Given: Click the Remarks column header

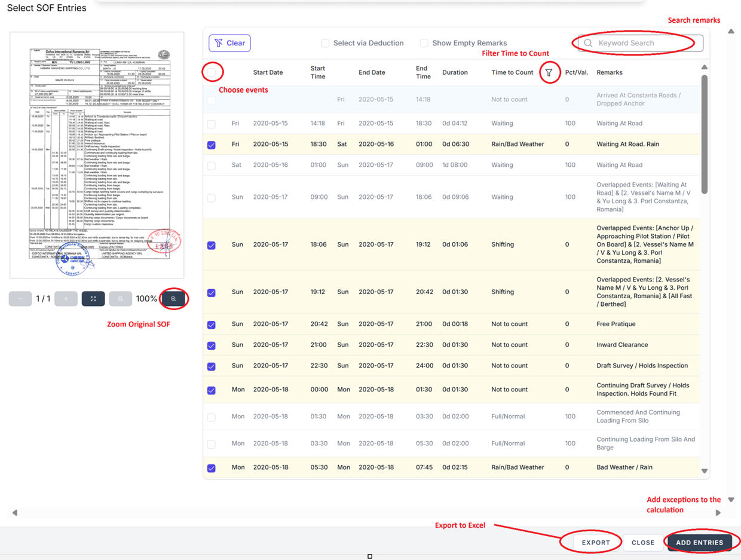Looking at the screenshot, I should pos(610,72).
